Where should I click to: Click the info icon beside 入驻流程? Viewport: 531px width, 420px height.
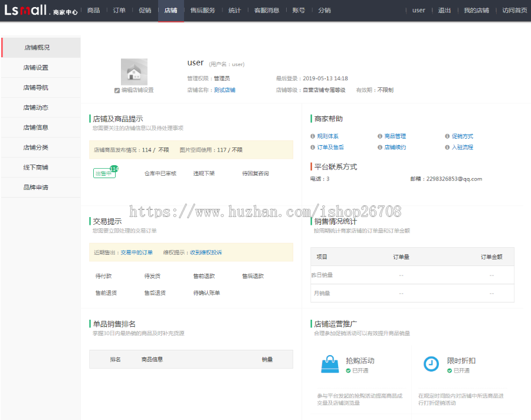click(x=447, y=147)
